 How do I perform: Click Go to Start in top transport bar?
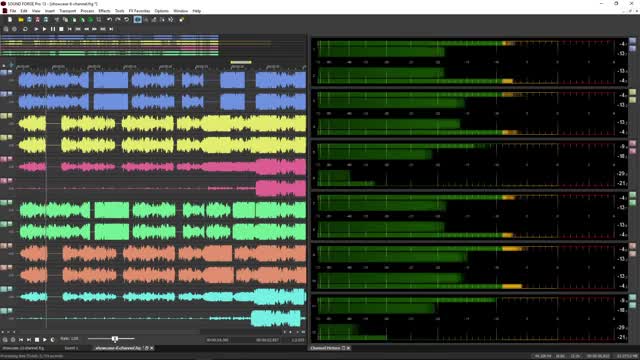pos(69,29)
